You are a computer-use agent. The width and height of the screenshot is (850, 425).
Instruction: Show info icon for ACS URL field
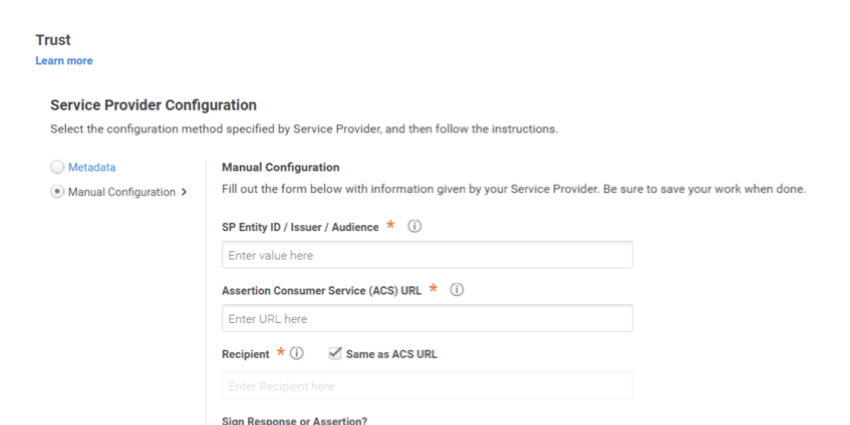tap(457, 290)
